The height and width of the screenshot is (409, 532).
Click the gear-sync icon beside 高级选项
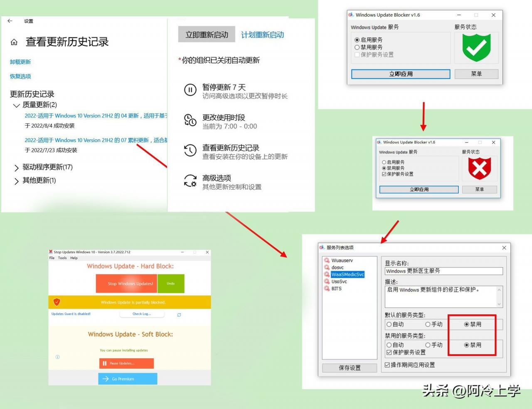click(190, 181)
